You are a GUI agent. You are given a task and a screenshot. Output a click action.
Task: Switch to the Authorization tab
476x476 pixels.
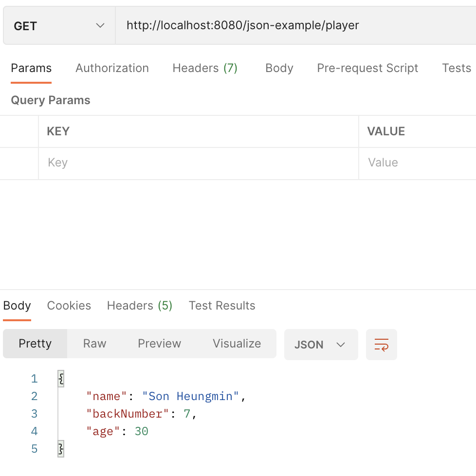[x=112, y=68]
